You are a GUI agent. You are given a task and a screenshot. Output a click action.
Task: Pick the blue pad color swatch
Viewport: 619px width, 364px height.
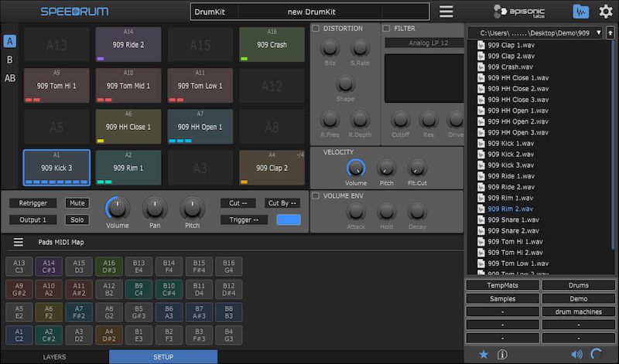click(288, 219)
